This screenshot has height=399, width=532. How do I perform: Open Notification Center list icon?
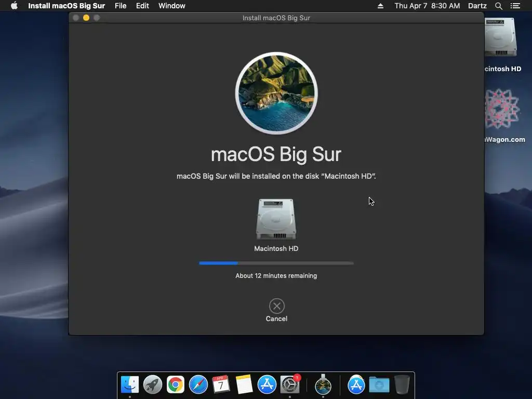point(515,6)
